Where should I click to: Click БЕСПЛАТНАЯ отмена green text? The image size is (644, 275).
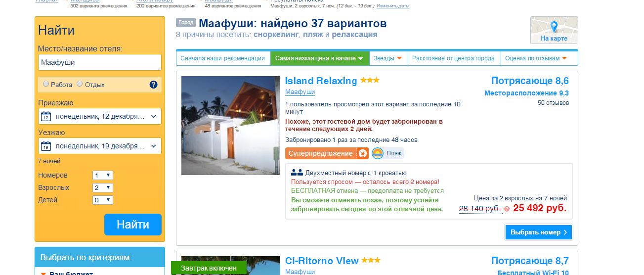(367, 190)
